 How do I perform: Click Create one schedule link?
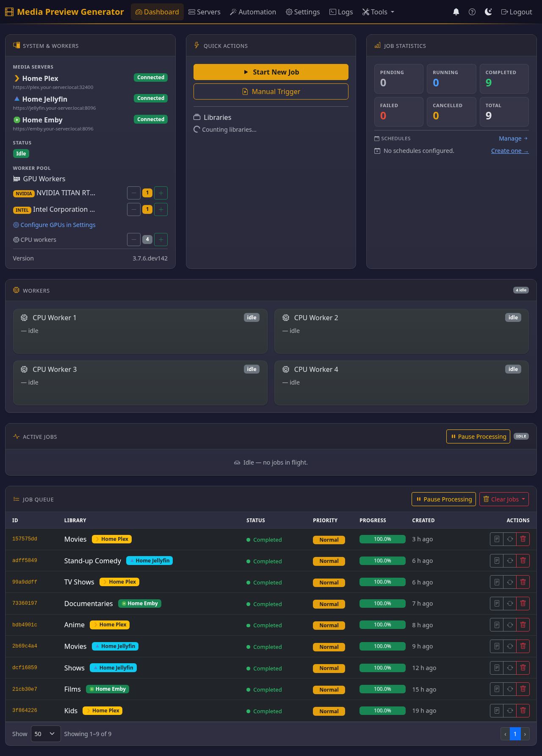pos(510,151)
